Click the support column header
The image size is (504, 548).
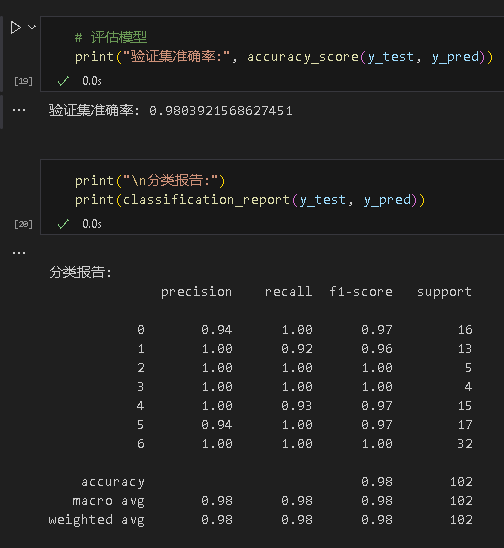click(x=444, y=292)
